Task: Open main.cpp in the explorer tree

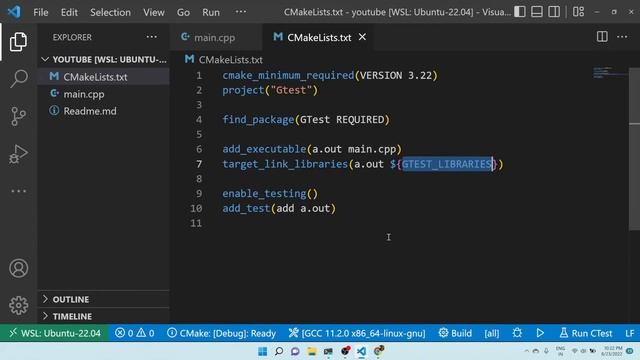Action: click(x=104, y=94)
